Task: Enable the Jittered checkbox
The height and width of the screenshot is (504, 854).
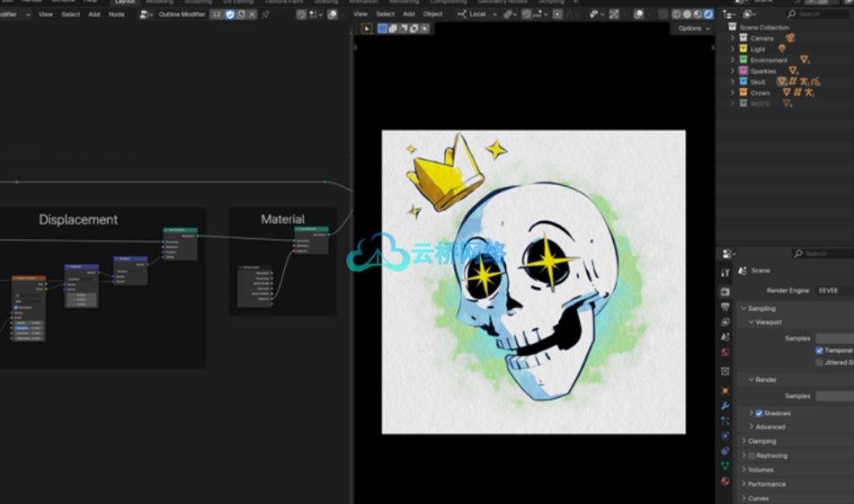Action: [819, 362]
